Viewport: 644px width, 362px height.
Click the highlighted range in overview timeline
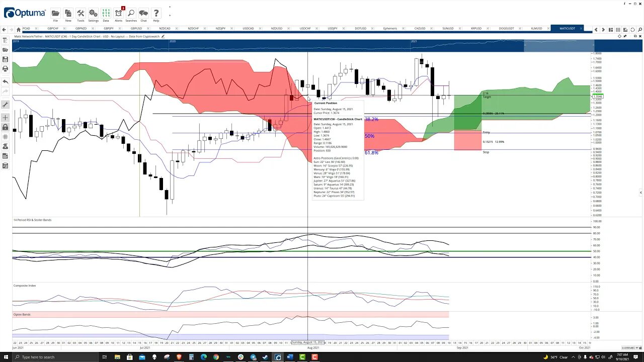coord(559,46)
